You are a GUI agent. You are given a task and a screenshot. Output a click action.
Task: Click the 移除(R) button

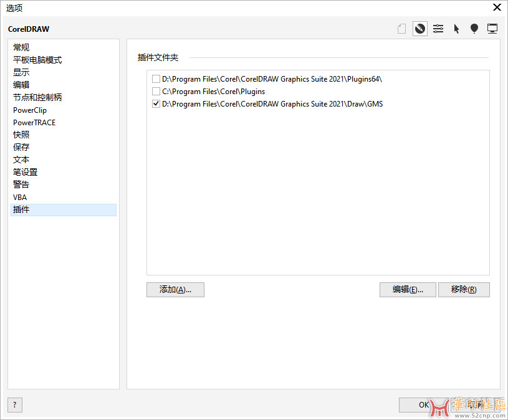tap(464, 290)
